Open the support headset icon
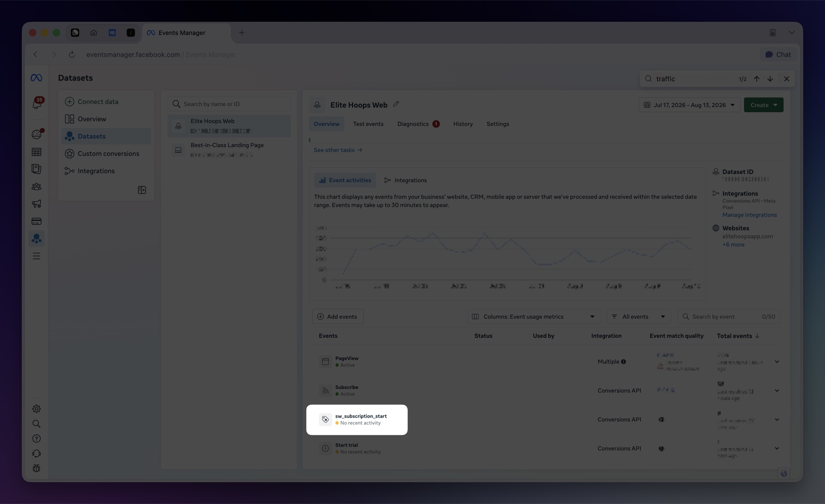The image size is (825, 504). [36, 453]
